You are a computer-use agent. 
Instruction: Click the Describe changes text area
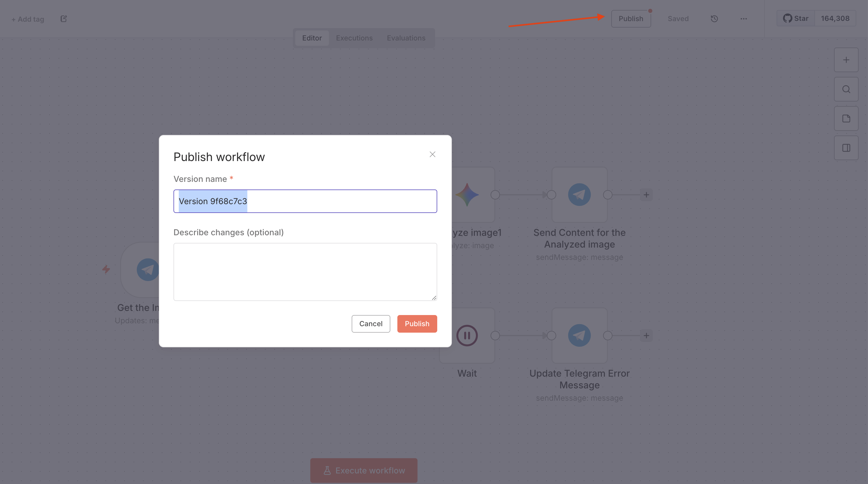pos(305,272)
